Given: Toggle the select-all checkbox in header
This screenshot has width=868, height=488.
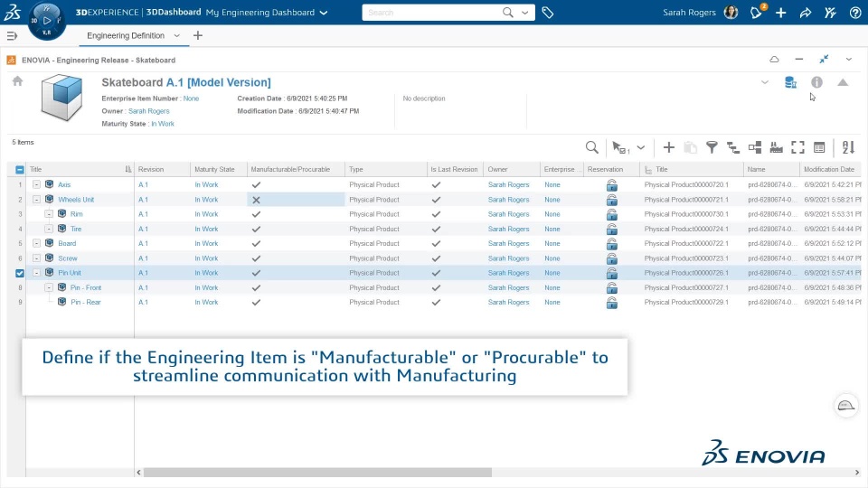Looking at the screenshot, I should pyautogui.click(x=20, y=169).
